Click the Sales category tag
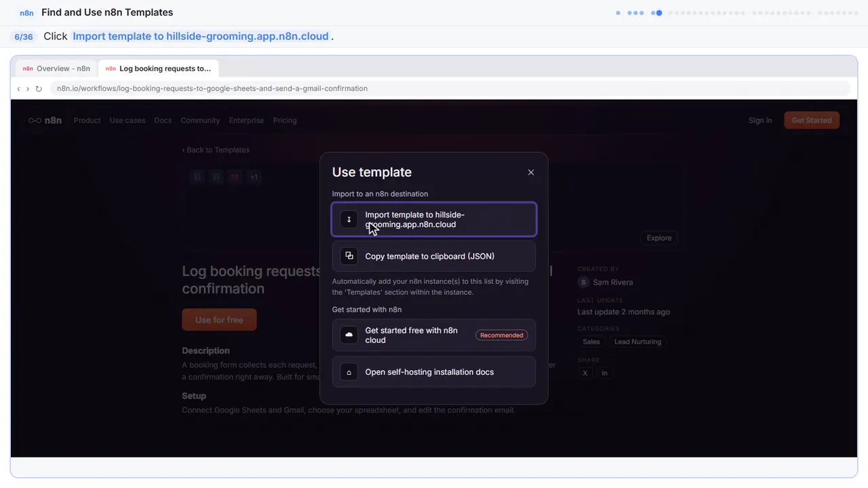This screenshot has width=868, height=488. click(591, 342)
